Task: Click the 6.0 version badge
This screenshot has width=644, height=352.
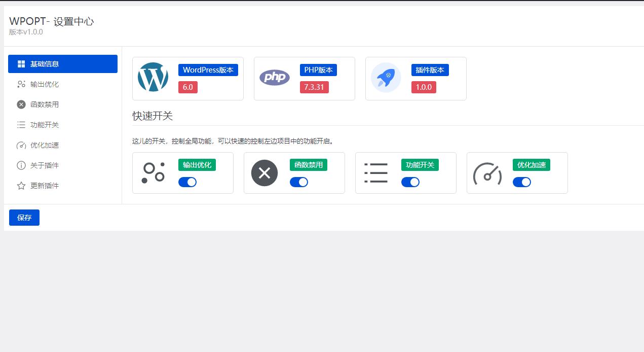Action: click(x=188, y=87)
